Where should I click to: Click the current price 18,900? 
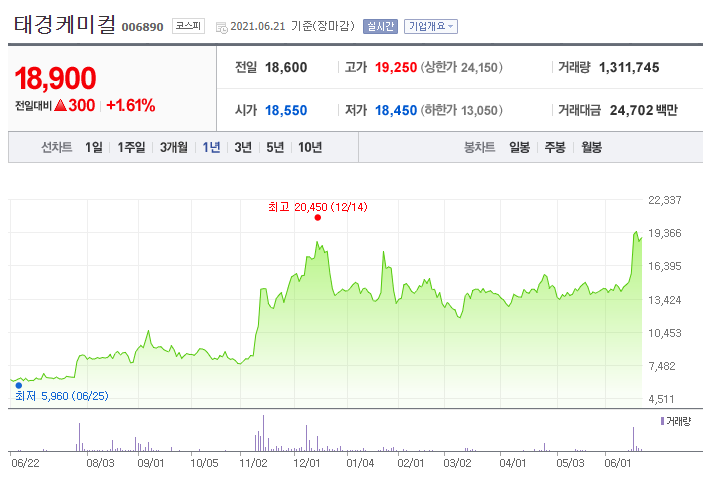[x=55, y=78]
